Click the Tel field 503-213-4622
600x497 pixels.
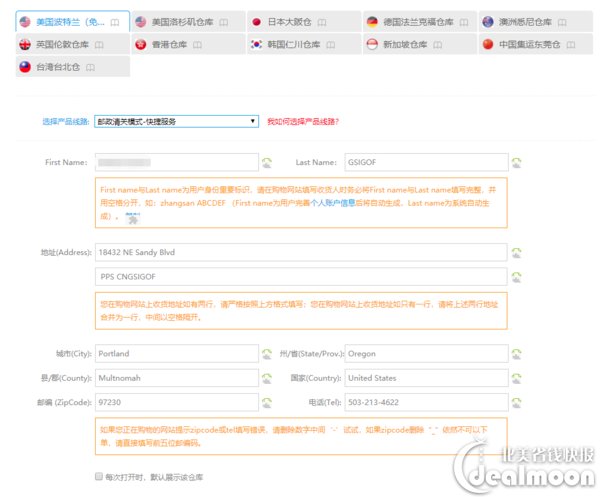coord(426,402)
